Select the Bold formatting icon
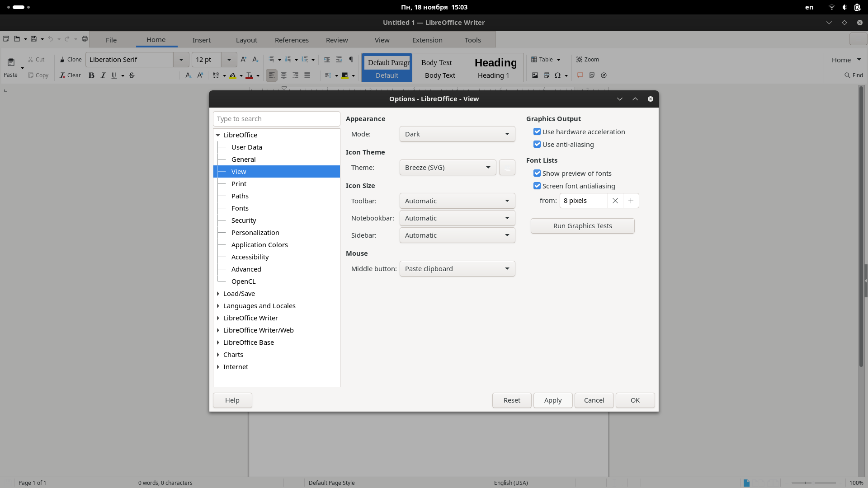This screenshot has width=868, height=488. (92, 75)
